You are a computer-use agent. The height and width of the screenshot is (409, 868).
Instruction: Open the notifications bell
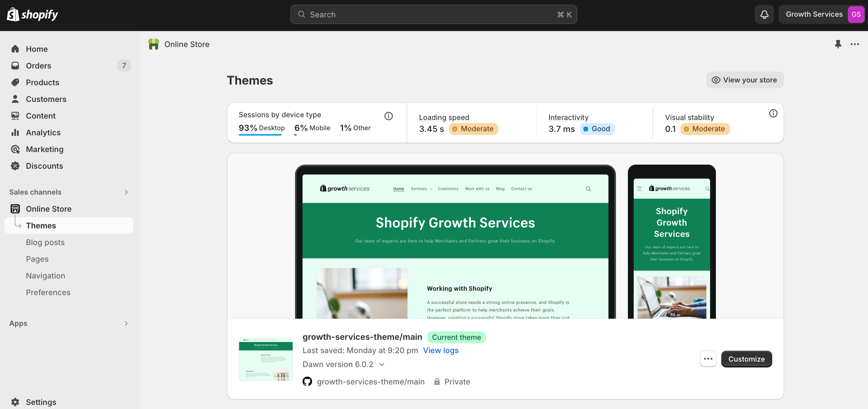[764, 14]
